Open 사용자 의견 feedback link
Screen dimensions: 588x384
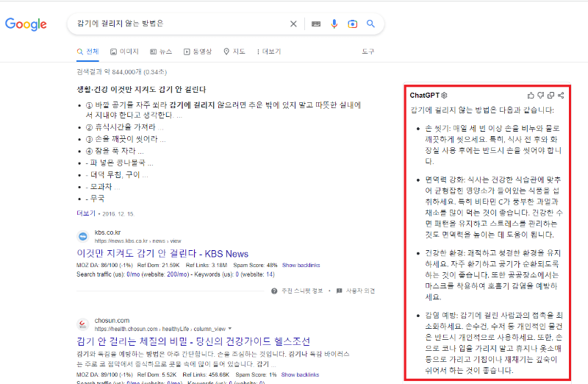point(356,291)
